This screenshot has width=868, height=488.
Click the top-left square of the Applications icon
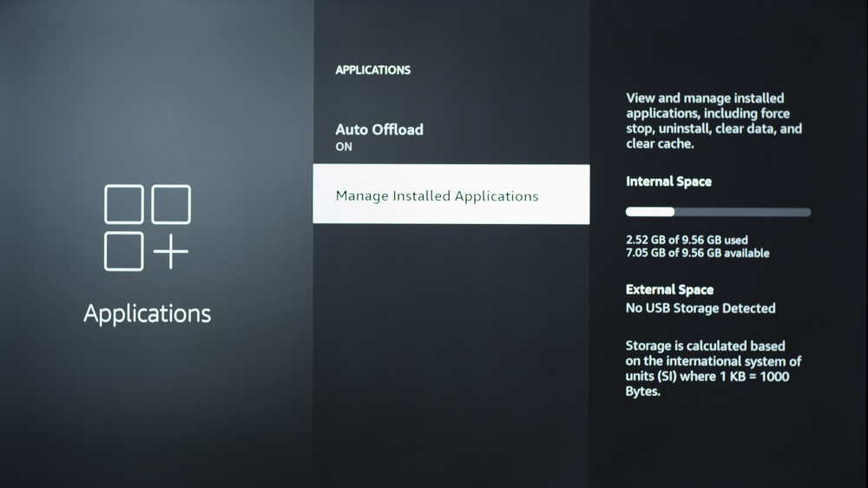pyautogui.click(x=123, y=205)
